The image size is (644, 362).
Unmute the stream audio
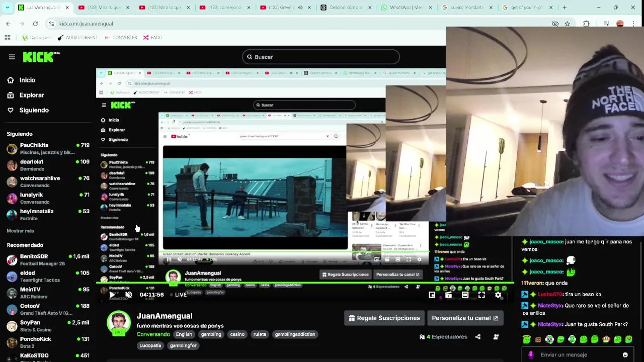(128, 295)
